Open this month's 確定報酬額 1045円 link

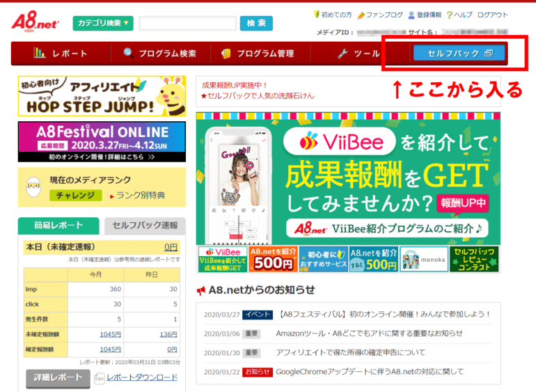point(110,350)
